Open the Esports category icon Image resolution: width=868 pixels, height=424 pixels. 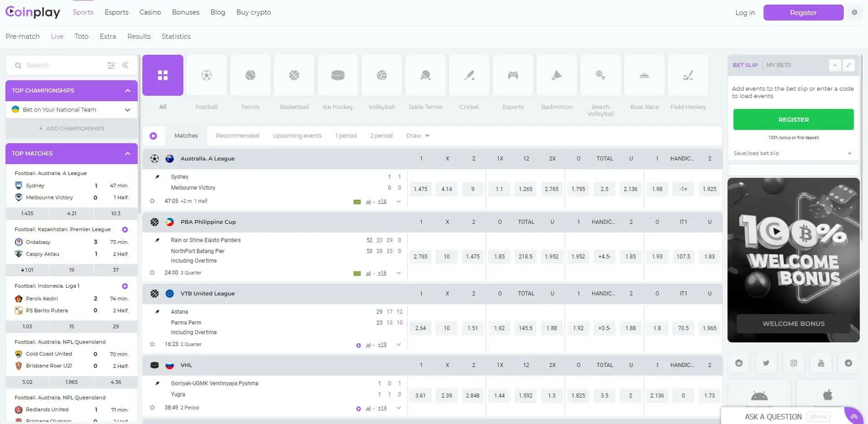(513, 75)
